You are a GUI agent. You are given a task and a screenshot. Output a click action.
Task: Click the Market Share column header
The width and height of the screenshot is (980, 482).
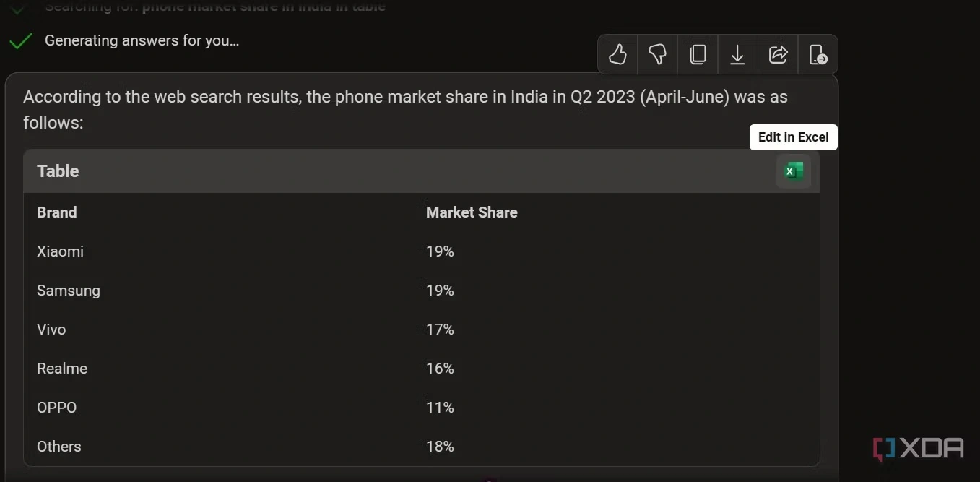pyautogui.click(x=472, y=212)
